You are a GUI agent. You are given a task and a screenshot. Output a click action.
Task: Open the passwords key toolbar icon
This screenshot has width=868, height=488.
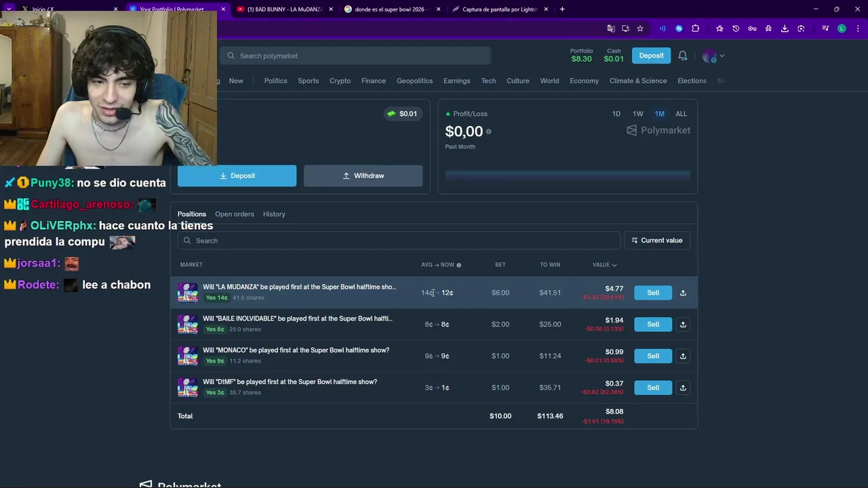(x=752, y=28)
